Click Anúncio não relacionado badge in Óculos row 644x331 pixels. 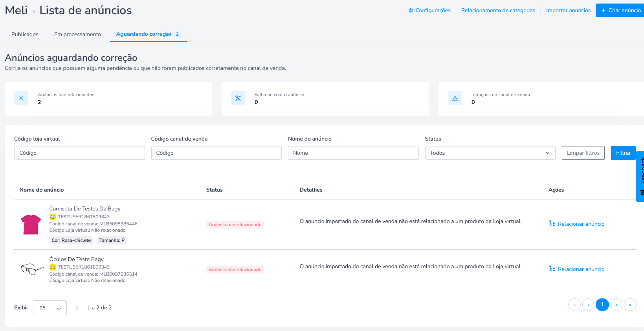point(235,270)
